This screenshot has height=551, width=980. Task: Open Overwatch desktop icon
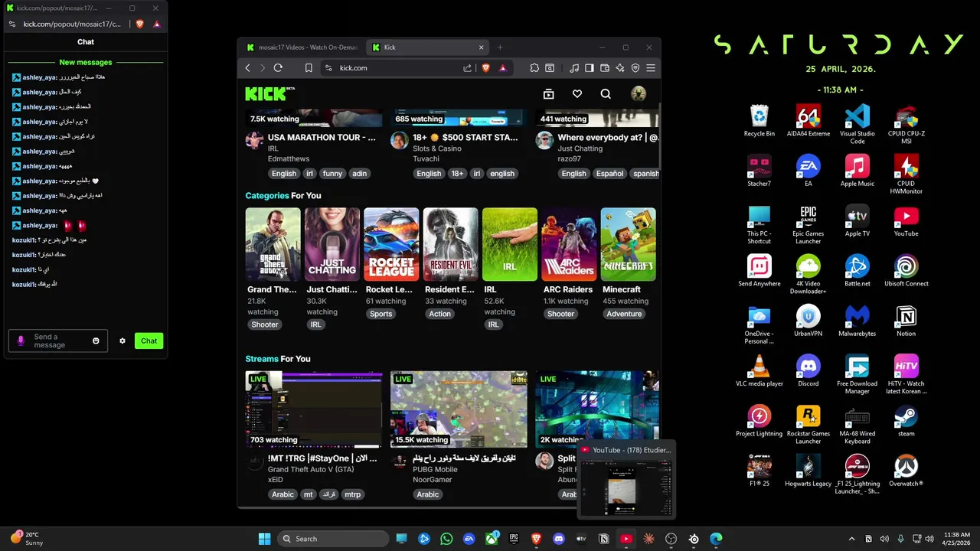click(x=906, y=471)
